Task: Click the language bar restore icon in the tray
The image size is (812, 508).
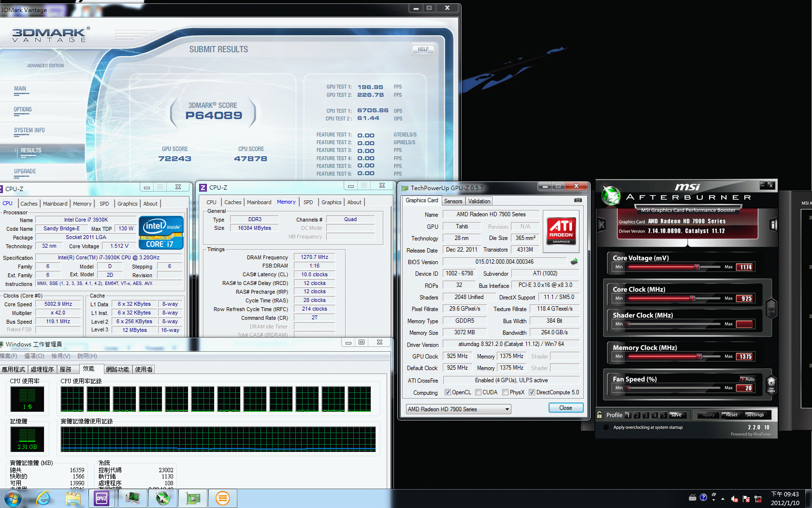Action: tap(713, 495)
